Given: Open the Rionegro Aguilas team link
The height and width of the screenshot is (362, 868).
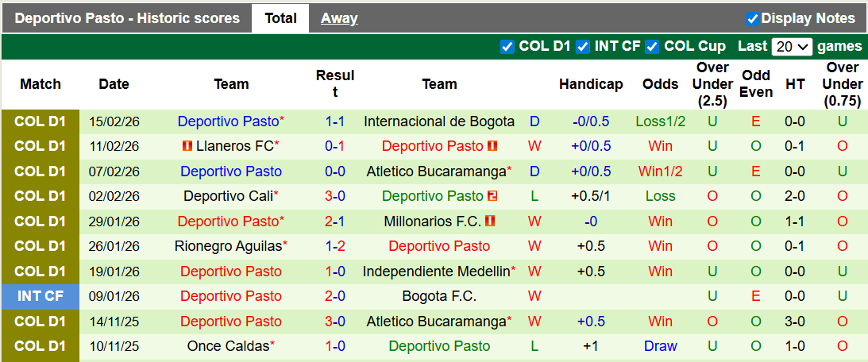Looking at the screenshot, I should [228, 246].
